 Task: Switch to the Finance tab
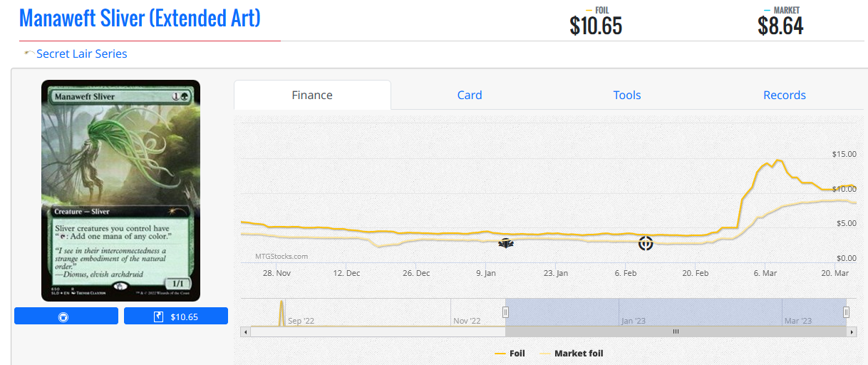click(x=312, y=95)
